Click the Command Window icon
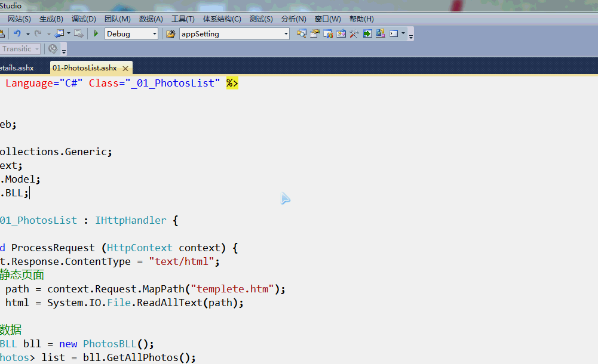Screen dimensions: 598x364 (x=394, y=33)
